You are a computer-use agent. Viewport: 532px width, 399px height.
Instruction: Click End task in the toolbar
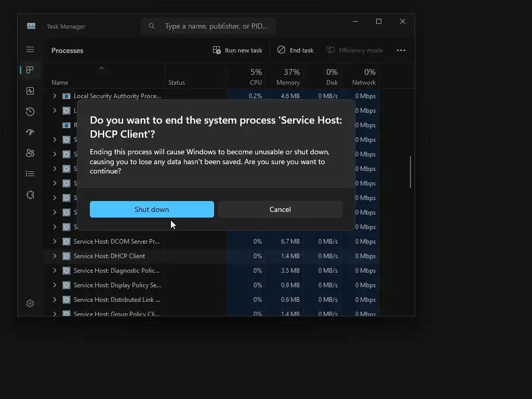295,50
